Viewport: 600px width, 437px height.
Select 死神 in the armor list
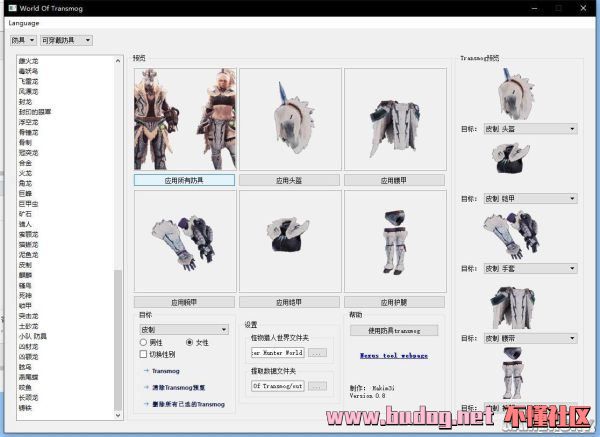[x=25, y=295]
